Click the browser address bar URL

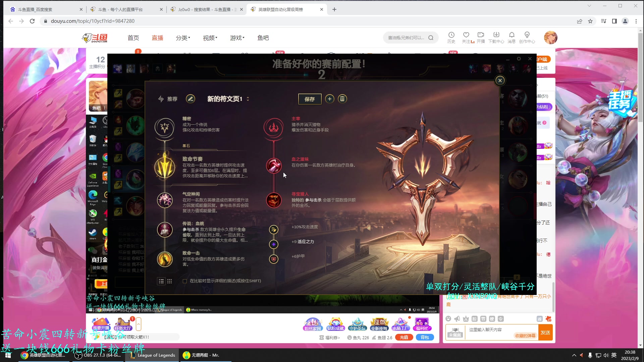point(93,21)
